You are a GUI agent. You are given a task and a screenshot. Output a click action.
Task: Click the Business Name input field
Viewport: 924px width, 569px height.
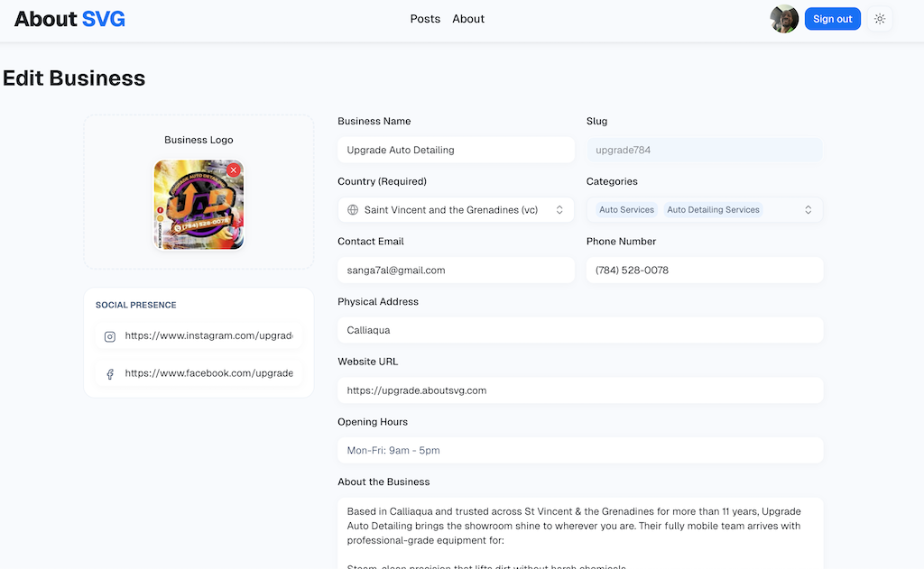456,150
